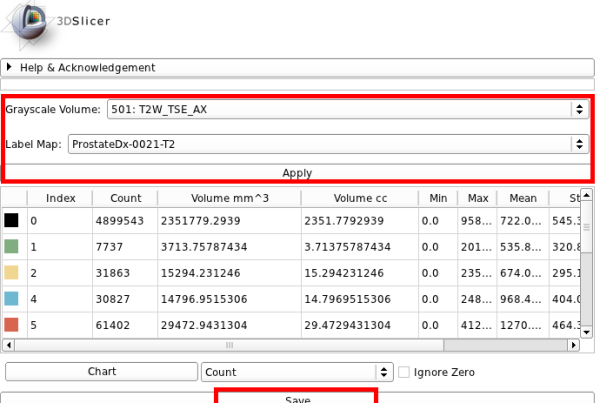Sort by the Count column header
Screen dimensions: 600x403
click(125, 198)
